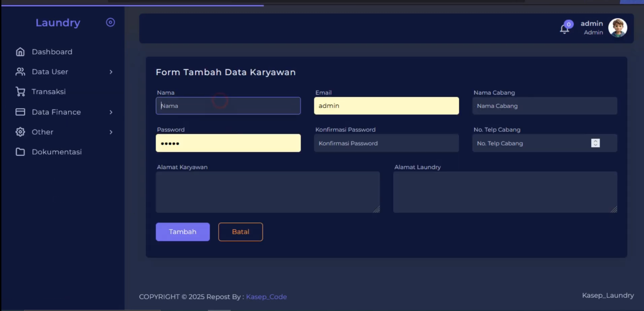Open the notifications bell
Viewport: 644px width, 311px height.
click(x=564, y=29)
